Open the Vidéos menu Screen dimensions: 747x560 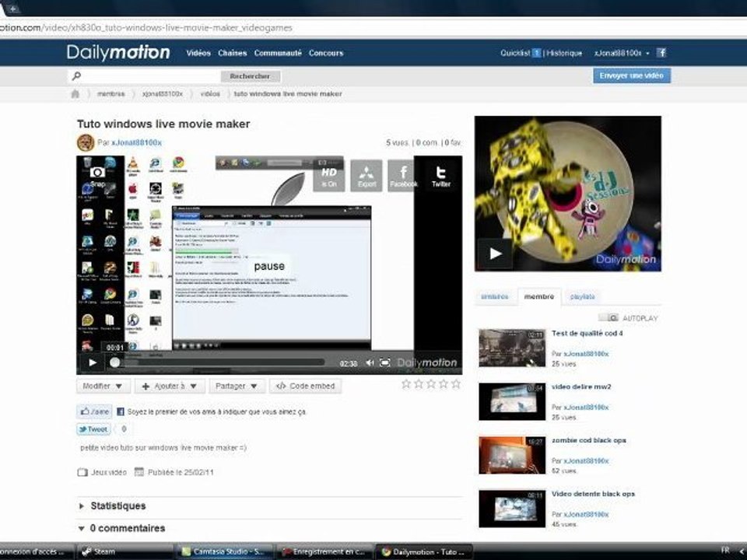point(198,53)
